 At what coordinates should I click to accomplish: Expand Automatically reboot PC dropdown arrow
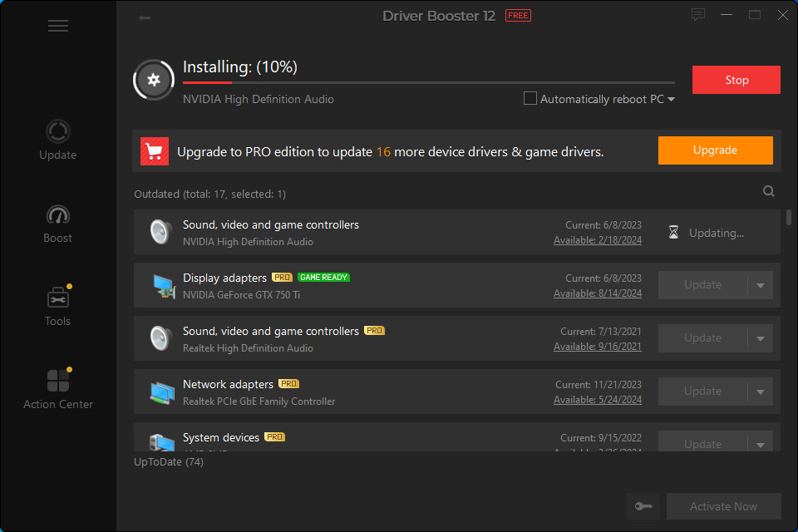(x=671, y=99)
